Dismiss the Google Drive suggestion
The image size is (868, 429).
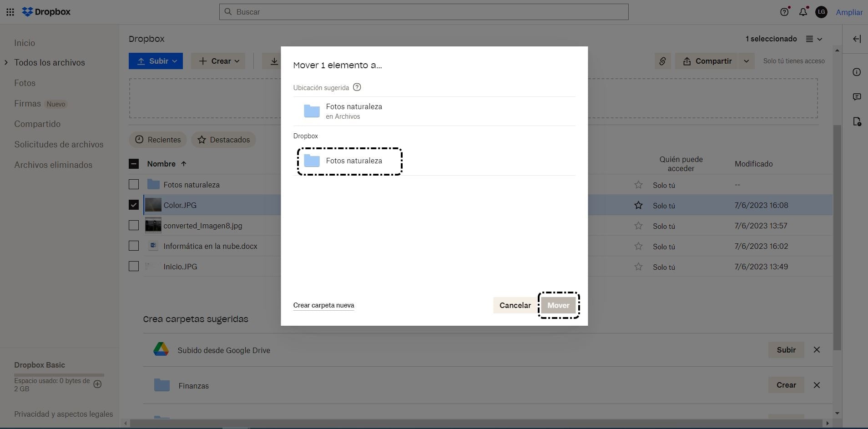coord(817,350)
